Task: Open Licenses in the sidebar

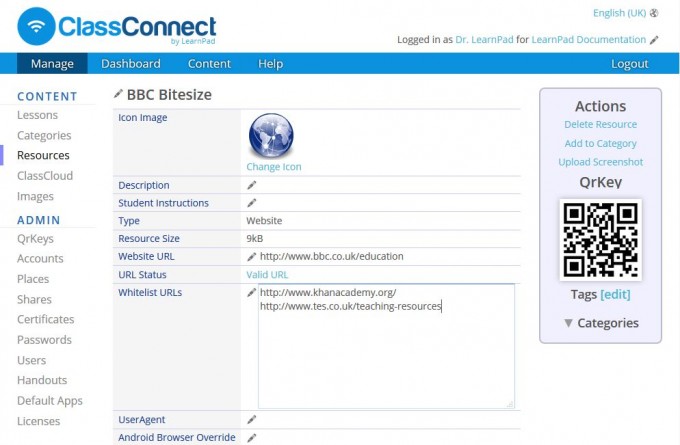Action: pyautogui.click(x=39, y=421)
